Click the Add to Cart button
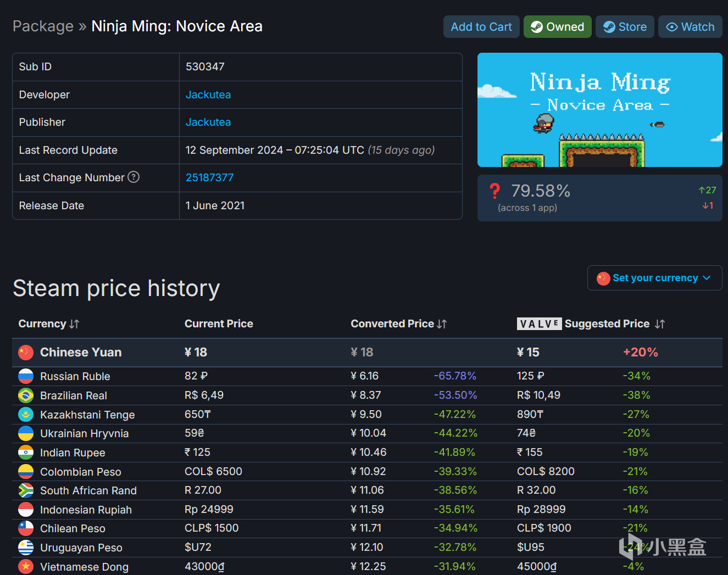This screenshot has height=575, width=728. 481,27
